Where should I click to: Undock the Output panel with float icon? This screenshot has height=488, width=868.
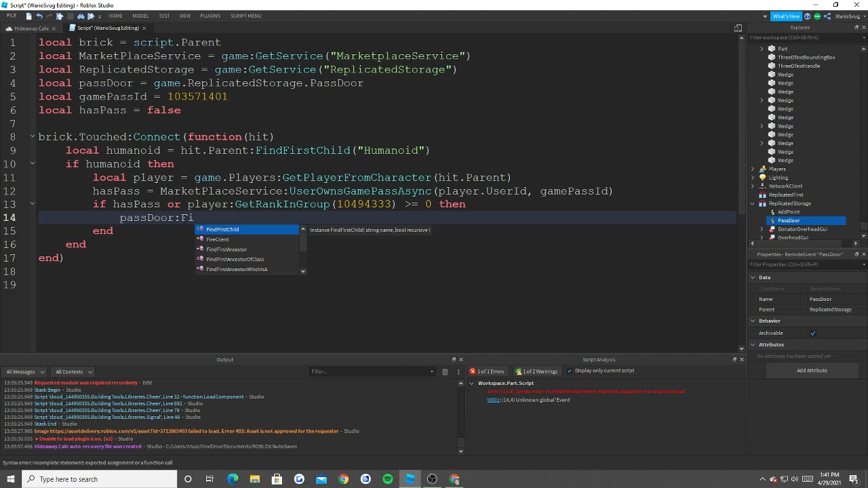tap(454, 359)
